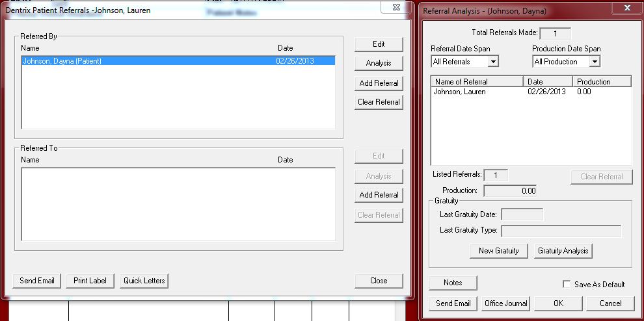The image size is (644, 321).
Task: Click Cancel in Referral Analysis window
Action: click(610, 303)
